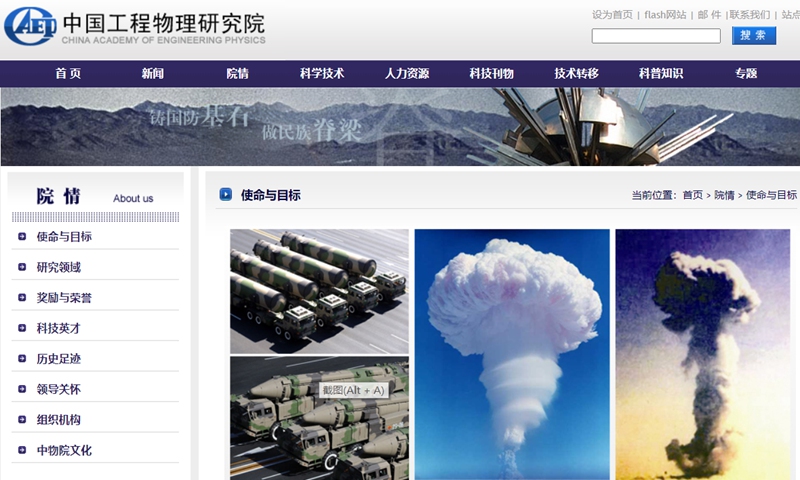Click the bullet icon beside 组织机构

(x=22, y=420)
